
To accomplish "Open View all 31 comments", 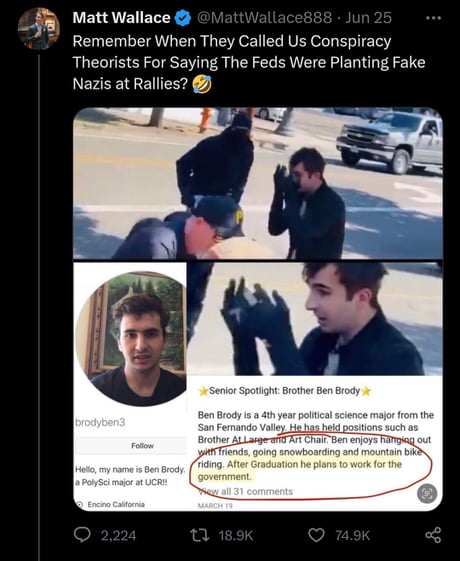I will 245,491.
